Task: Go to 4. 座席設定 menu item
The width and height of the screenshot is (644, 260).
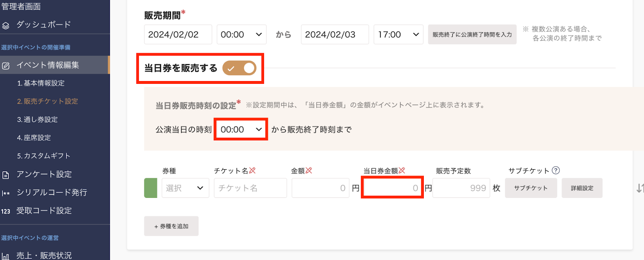Action: (34, 138)
